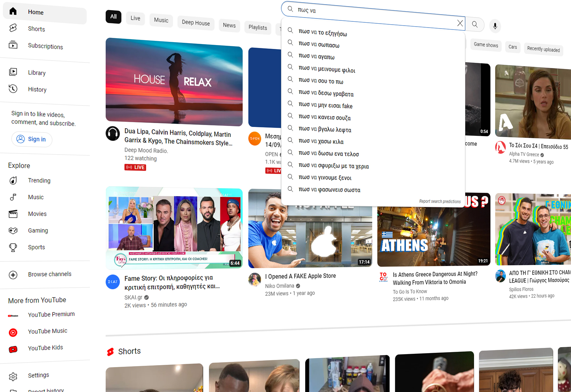Select the 'Deep House' filter chip
Image resolution: width=571 pixels, height=392 pixels.
pos(196,23)
